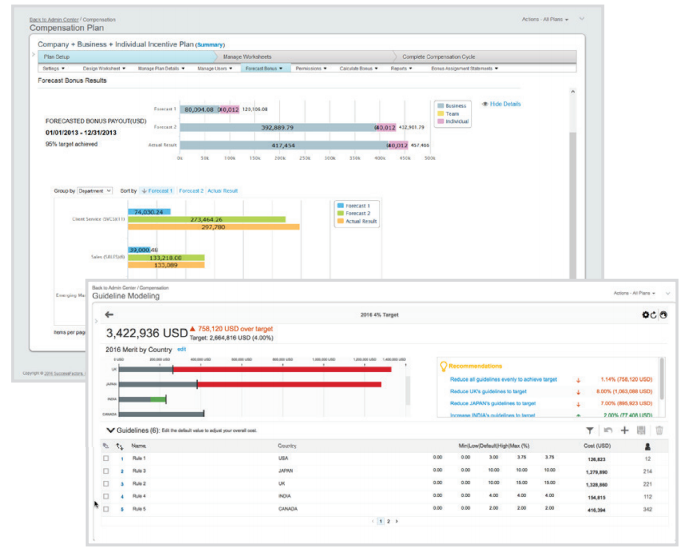
Task: Click the save icon in guidelines toolbar
Action: 641,429
